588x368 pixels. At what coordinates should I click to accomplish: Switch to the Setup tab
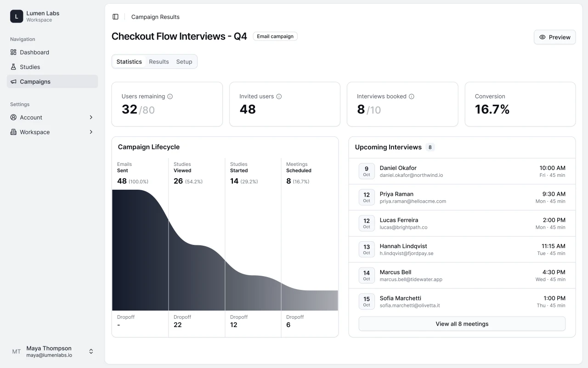[184, 62]
